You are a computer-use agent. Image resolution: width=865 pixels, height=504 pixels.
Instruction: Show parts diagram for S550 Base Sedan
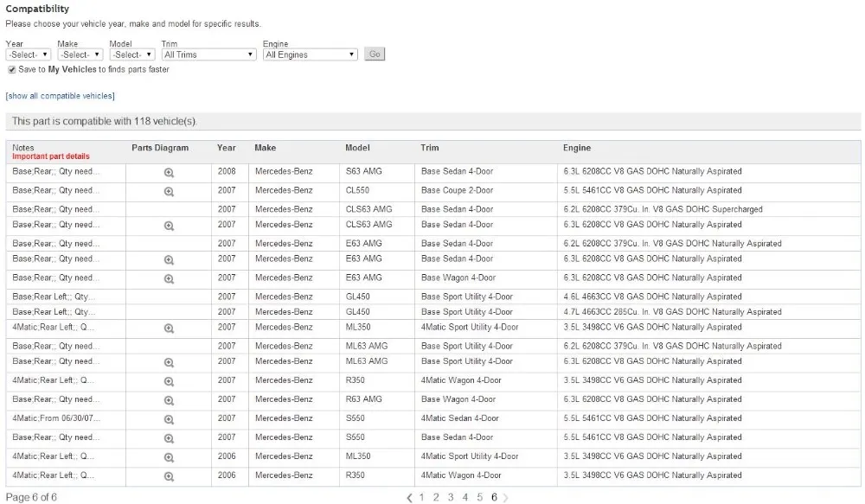click(x=169, y=438)
